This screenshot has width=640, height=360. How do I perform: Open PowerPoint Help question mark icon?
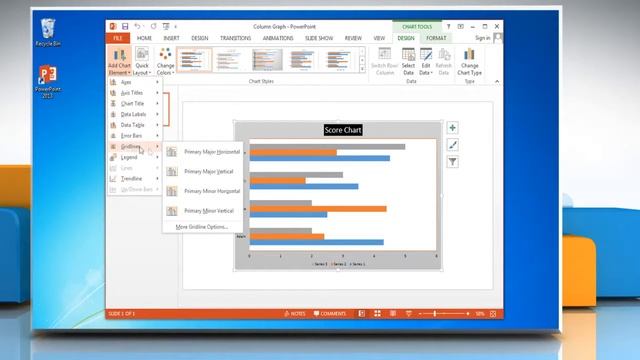[448, 27]
